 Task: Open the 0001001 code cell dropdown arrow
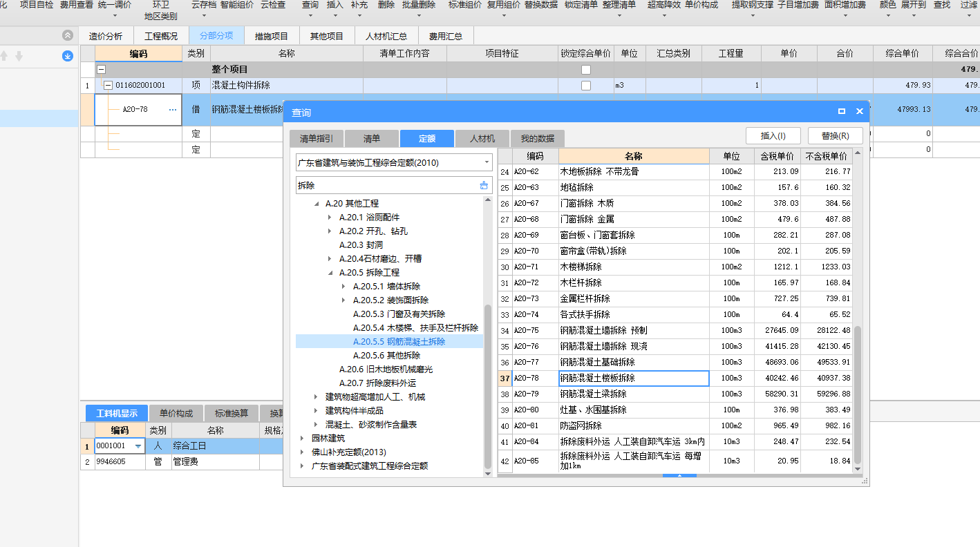pyautogui.click(x=138, y=446)
